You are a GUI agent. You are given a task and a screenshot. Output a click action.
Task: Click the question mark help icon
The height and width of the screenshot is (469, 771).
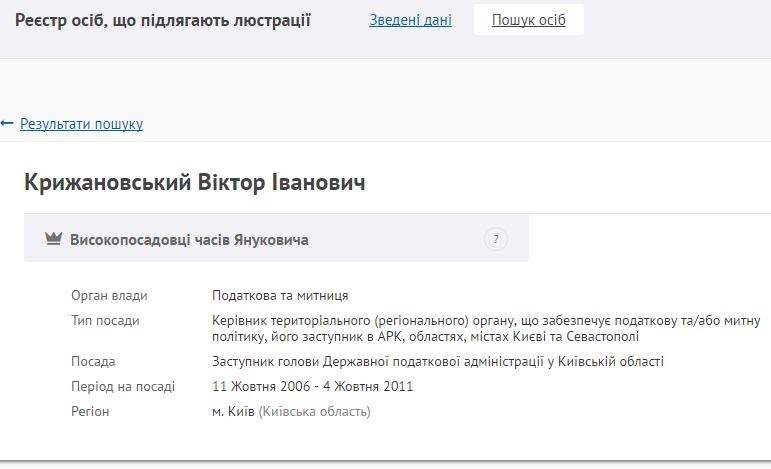click(496, 239)
